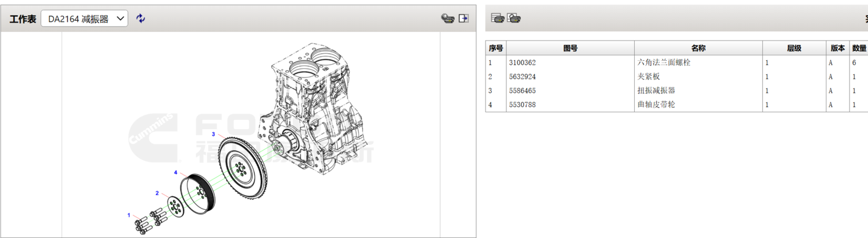Click callout number 4 in diagram
The image size is (868, 238).
[176, 173]
